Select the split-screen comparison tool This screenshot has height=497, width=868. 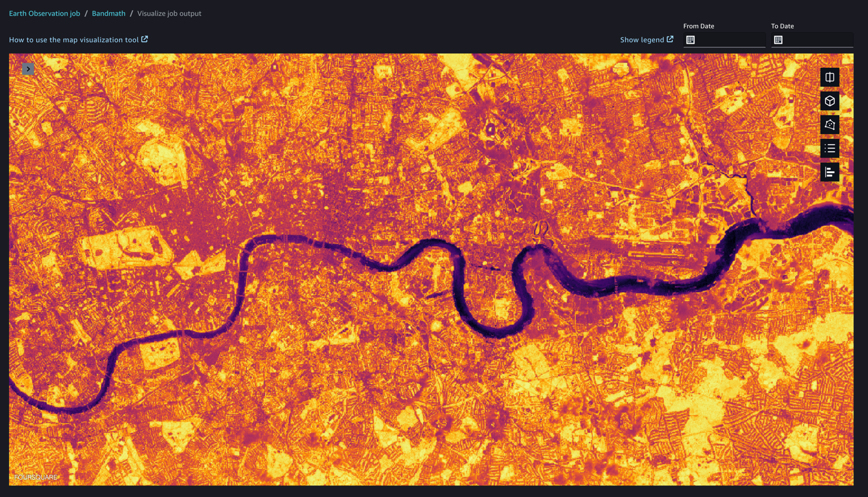(x=829, y=77)
